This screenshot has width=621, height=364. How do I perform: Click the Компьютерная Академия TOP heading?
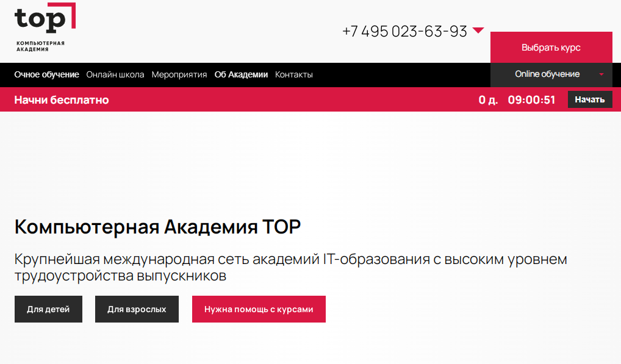[157, 227]
